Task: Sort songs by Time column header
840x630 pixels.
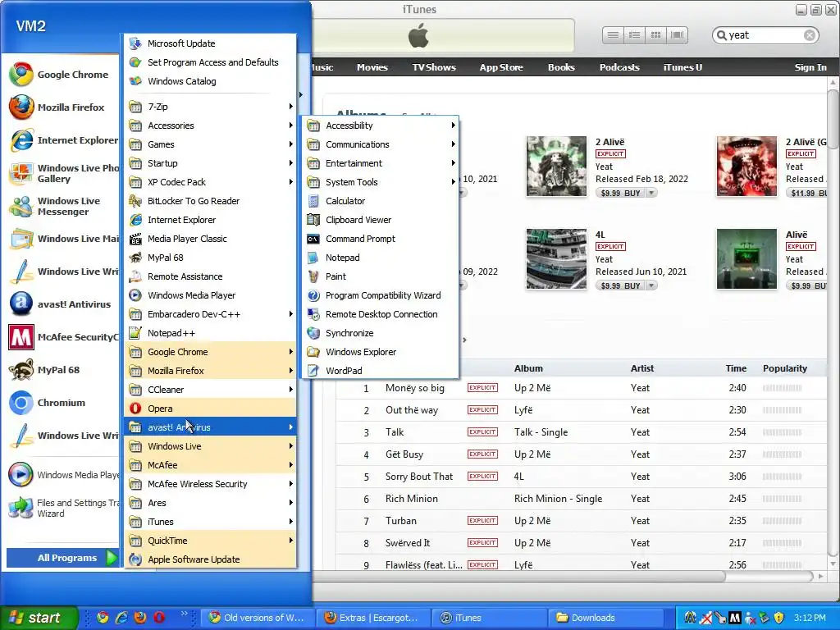Action: [x=736, y=368]
